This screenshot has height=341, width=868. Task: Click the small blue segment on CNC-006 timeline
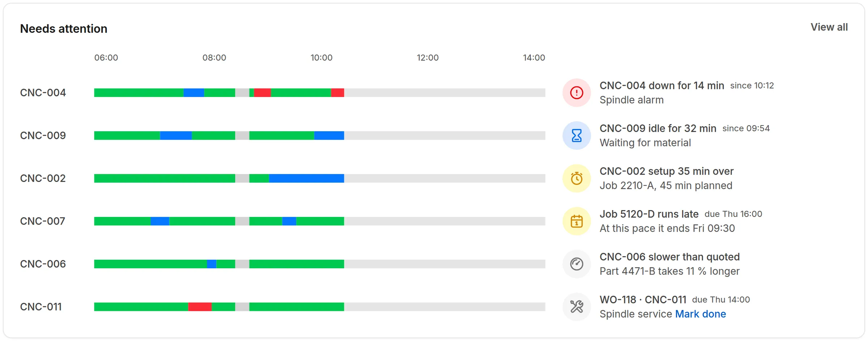[x=212, y=264]
